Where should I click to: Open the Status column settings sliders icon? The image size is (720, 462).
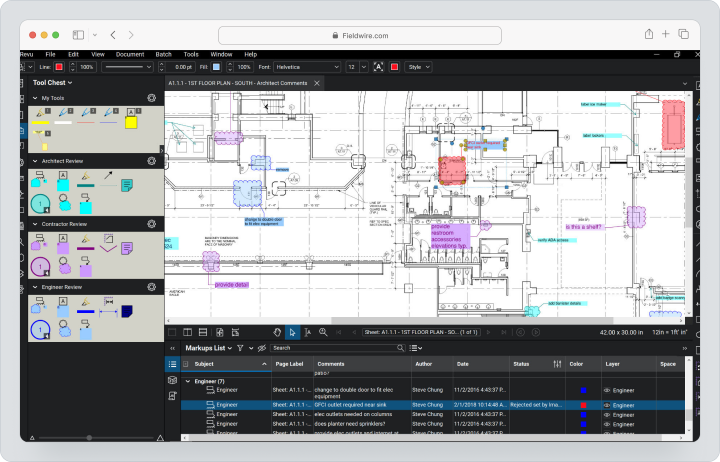pos(557,364)
